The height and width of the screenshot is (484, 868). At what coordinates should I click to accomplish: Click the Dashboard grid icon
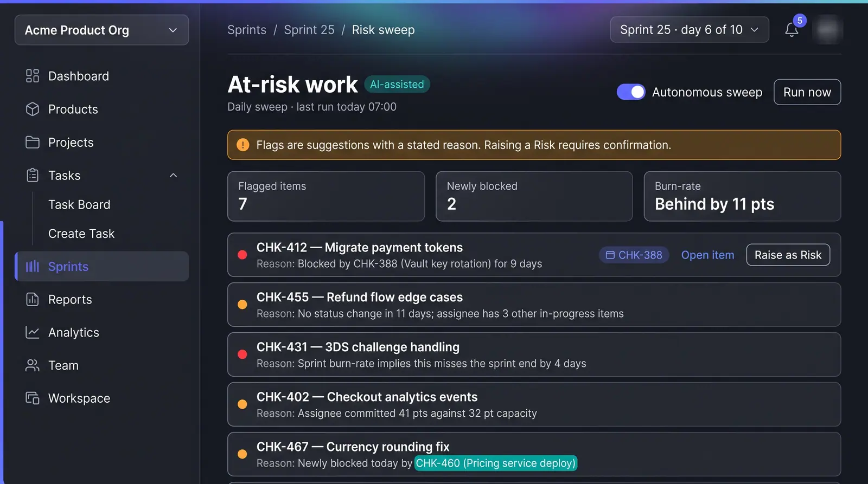33,76
